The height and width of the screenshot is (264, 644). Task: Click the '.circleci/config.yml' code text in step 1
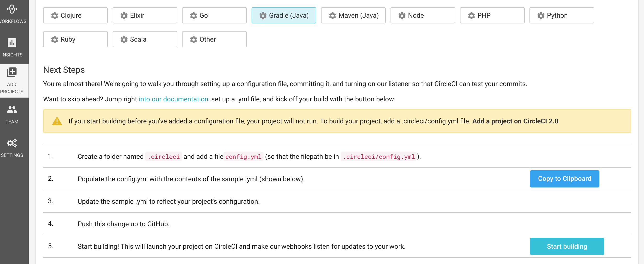coord(379,157)
